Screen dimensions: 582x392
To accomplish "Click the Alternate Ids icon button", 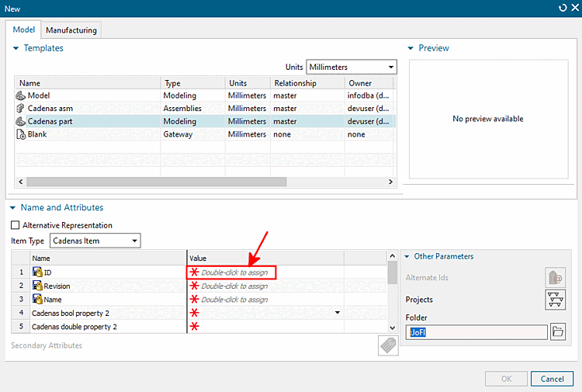I will (x=555, y=277).
